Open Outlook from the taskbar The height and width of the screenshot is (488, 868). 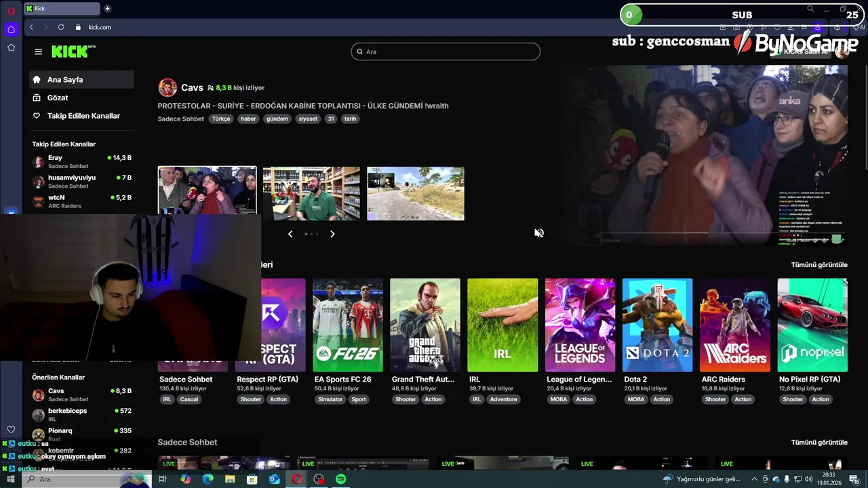[x=275, y=479]
